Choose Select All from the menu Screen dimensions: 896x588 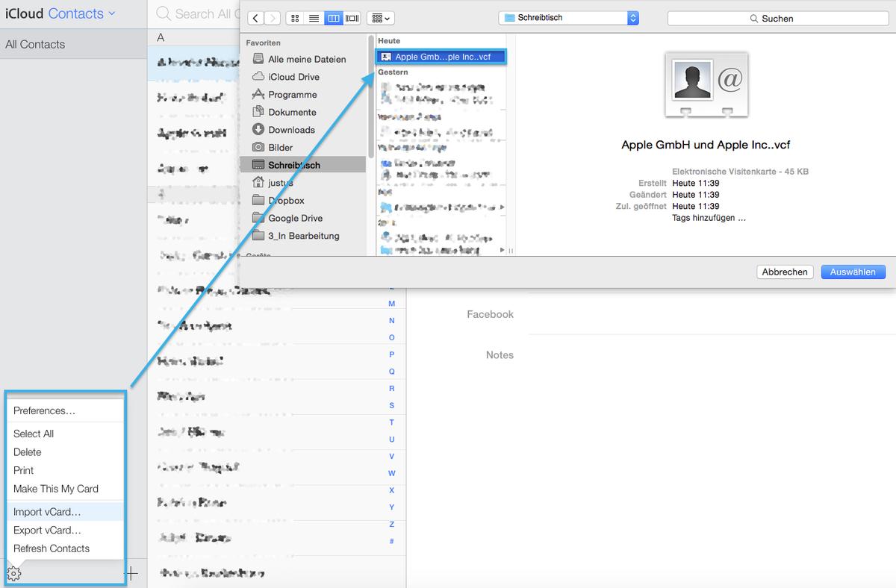tap(66, 434)
